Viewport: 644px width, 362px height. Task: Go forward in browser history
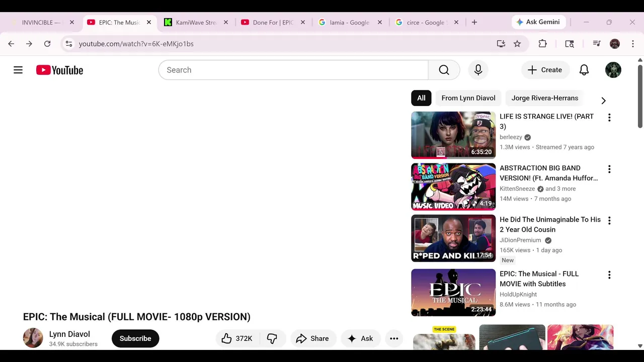(29, 44)
